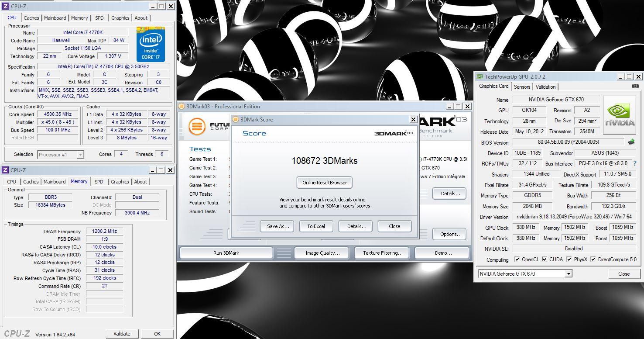
Task: Click GPU-Z title bar app icon
Action: tap(480, 76)
